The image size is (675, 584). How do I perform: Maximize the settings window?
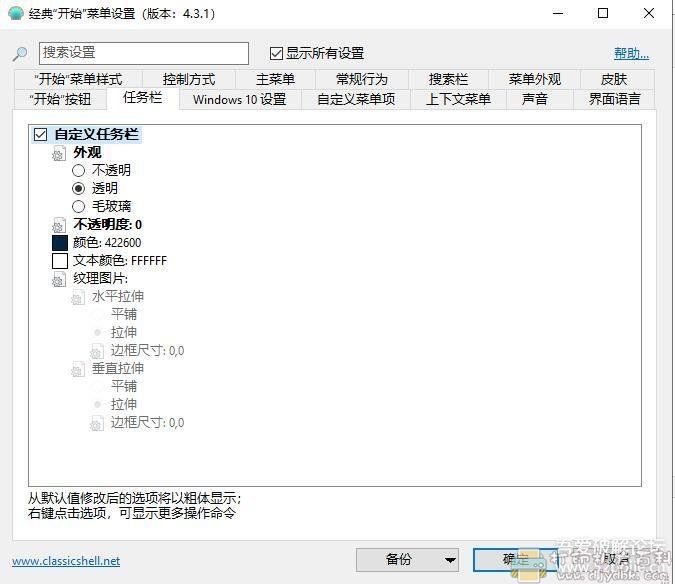(603, 13)
